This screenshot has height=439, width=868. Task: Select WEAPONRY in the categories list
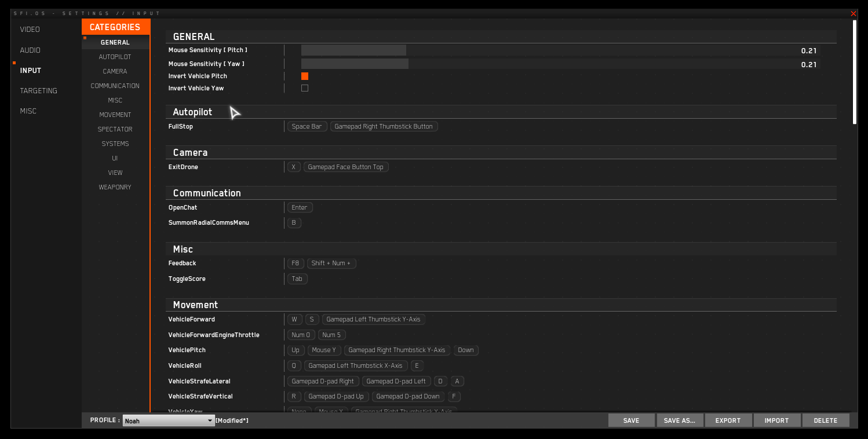[115, 187]
